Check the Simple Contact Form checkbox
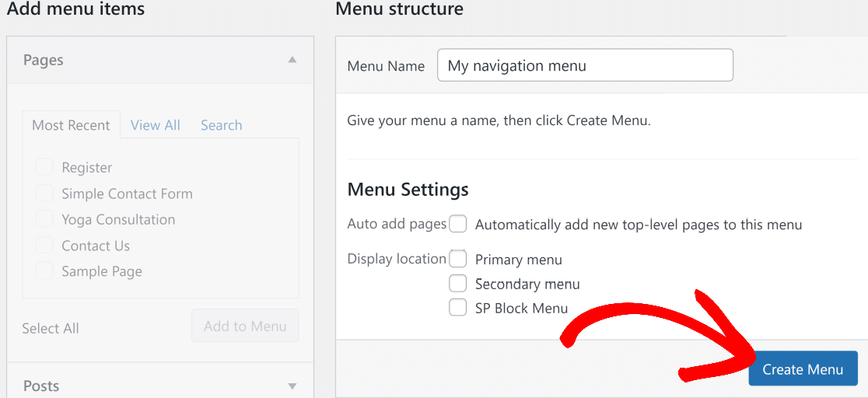Screen dimensions: 868x398 tap(44, 194)
